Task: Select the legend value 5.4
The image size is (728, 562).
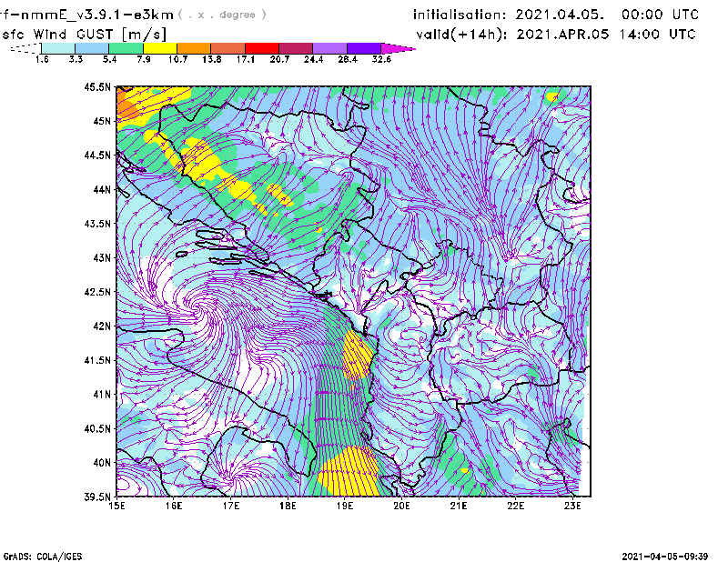Action: pos(109,59)
